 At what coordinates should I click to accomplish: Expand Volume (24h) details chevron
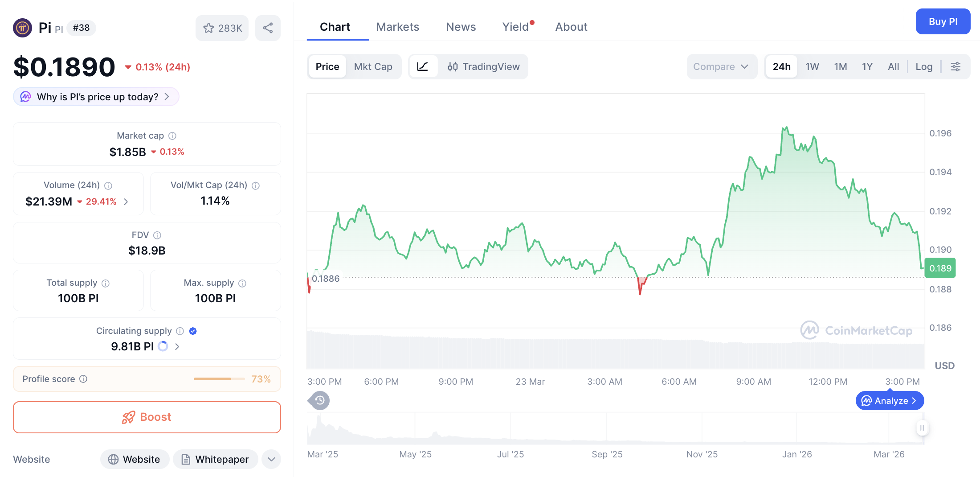pyautogui.click(x=126, y=202)
